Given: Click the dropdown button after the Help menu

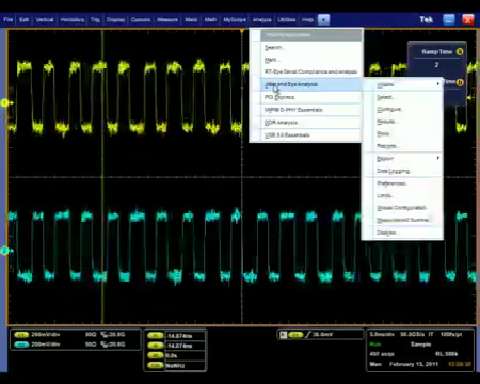Looking at the screenshot, I should pos(324,20).
